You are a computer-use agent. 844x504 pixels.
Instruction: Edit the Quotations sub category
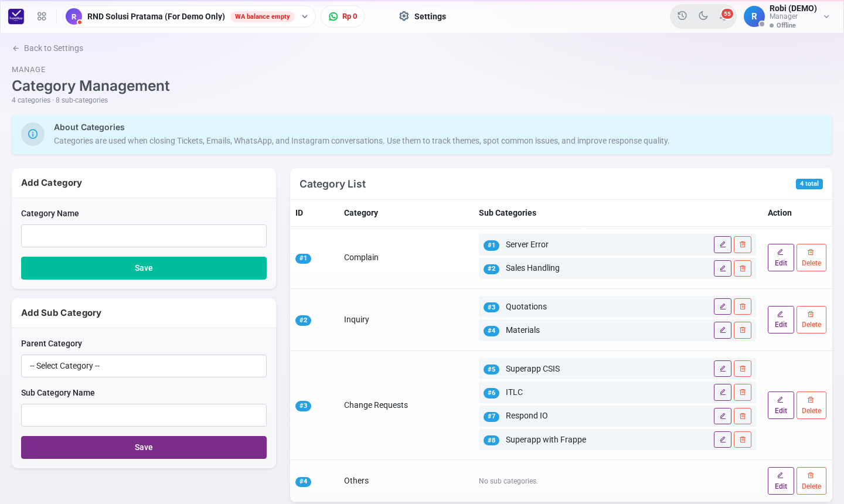[723, 307]
